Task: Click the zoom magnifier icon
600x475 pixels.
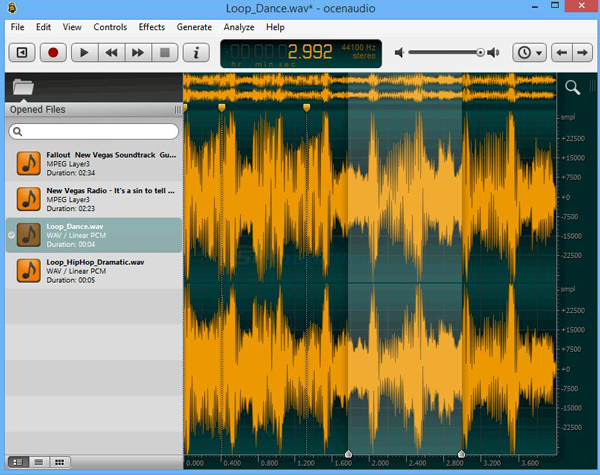Action: point(573,88)
